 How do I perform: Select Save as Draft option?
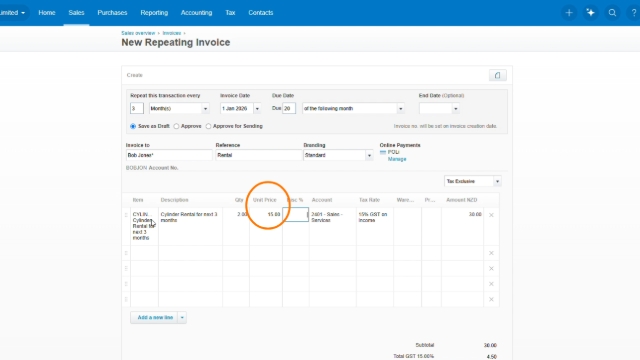pos(133,127)
